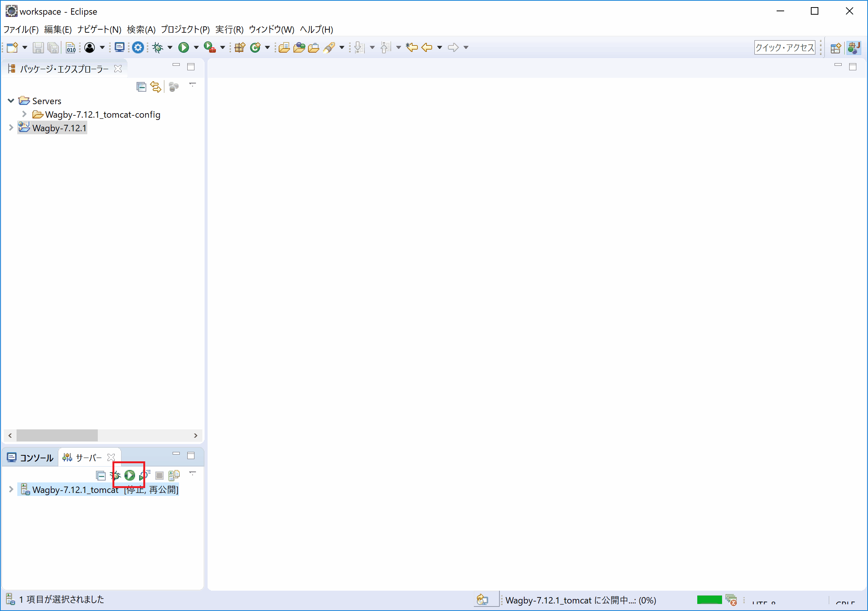Open the Back history dropdown arrow
The height and width of the screenshot is (611, 868).
pos(439,48)
